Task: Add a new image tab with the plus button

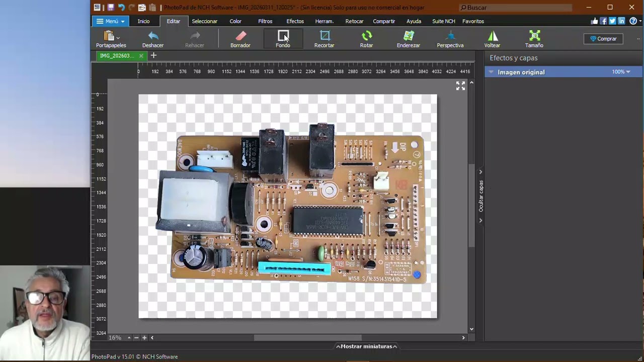Action: [153, 55]
